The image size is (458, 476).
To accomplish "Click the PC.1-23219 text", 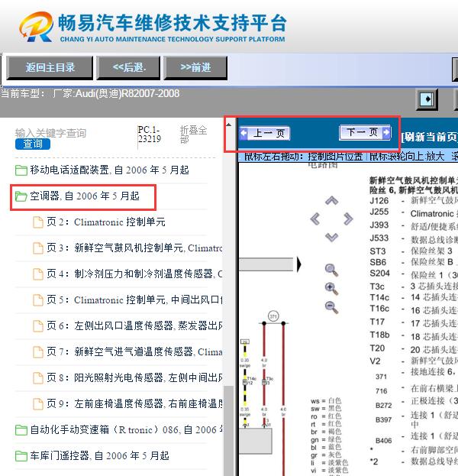I will tap(149, 134).
